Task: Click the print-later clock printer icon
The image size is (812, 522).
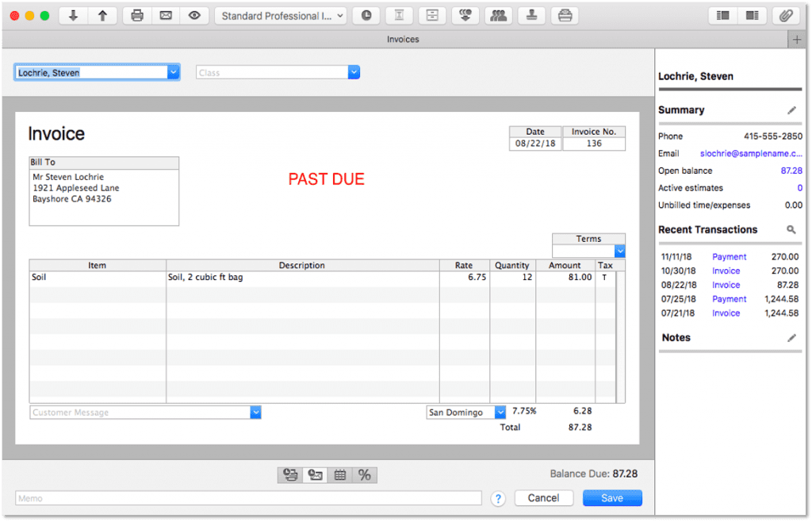Action: tap(290, 475)
